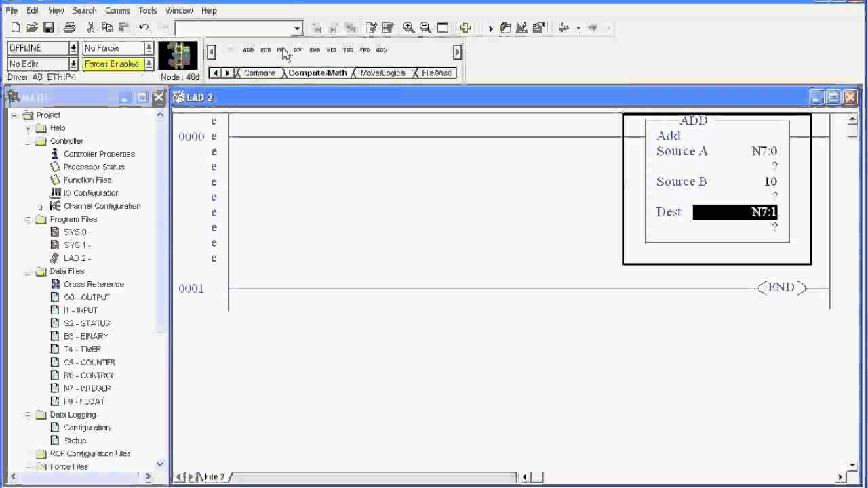The image size is (868, 488).
Task: Expand the Help folder in project tree
Action: click(28, 128)
